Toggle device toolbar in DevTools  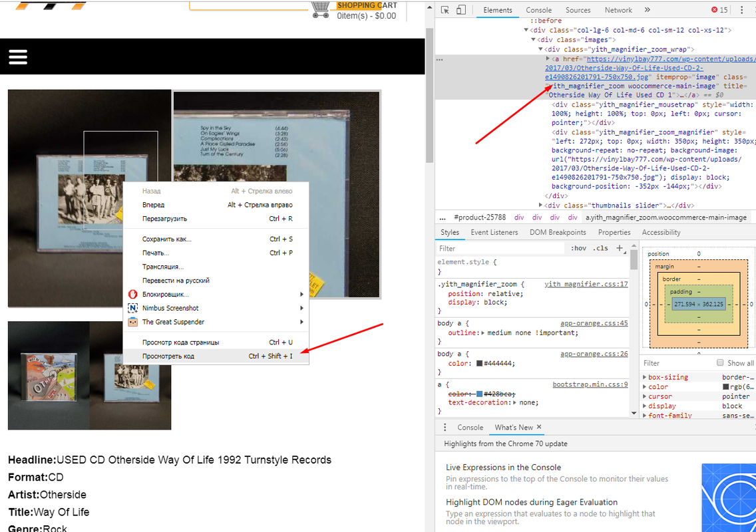(x=461, y=9)
